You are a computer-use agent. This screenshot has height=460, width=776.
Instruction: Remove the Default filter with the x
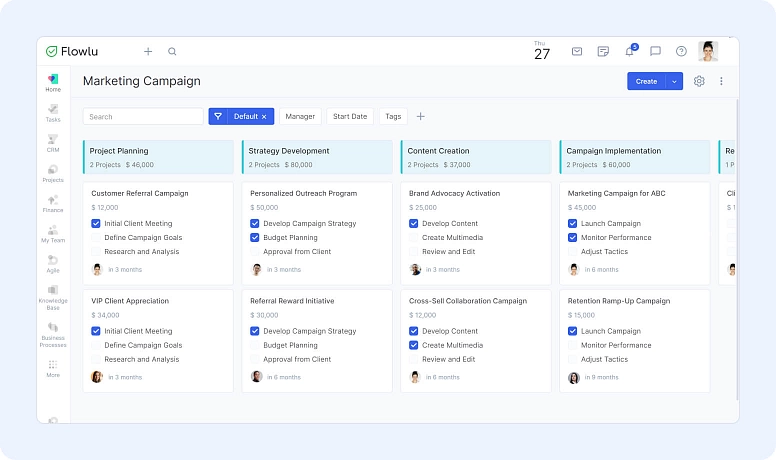click(264, 117)
